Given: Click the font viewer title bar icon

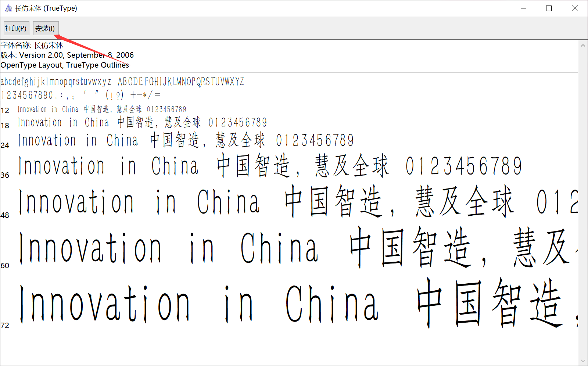Looking at the screenshot, I should [x=8, y=8].
